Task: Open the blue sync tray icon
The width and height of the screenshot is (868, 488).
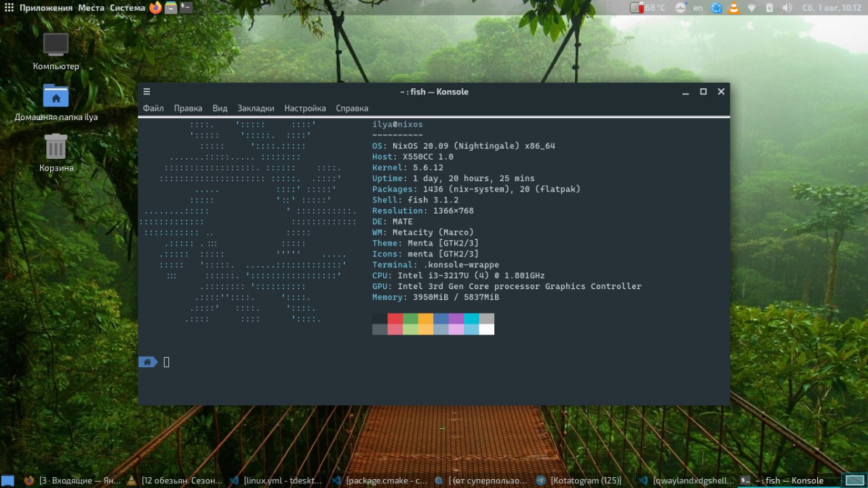Action: pyautogui.click(x=716, y=7)
